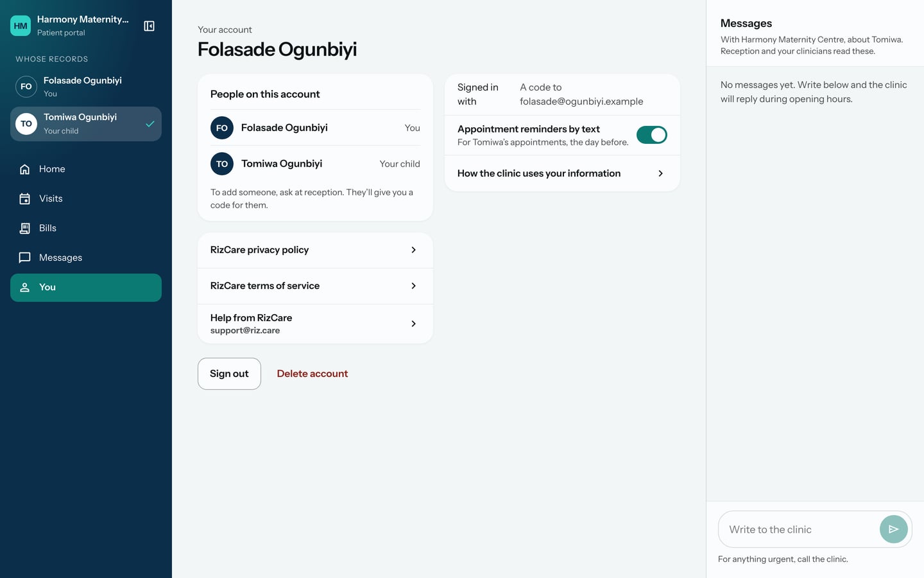
Task: Click the Visits calendar icon
Action: [24, 198]
